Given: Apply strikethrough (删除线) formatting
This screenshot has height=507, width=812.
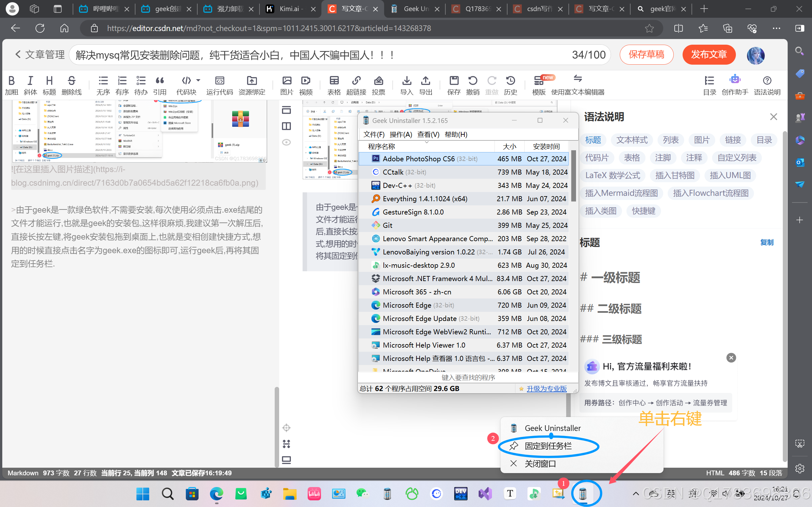Looking at the screenshot, I should [x=71, y=85].
